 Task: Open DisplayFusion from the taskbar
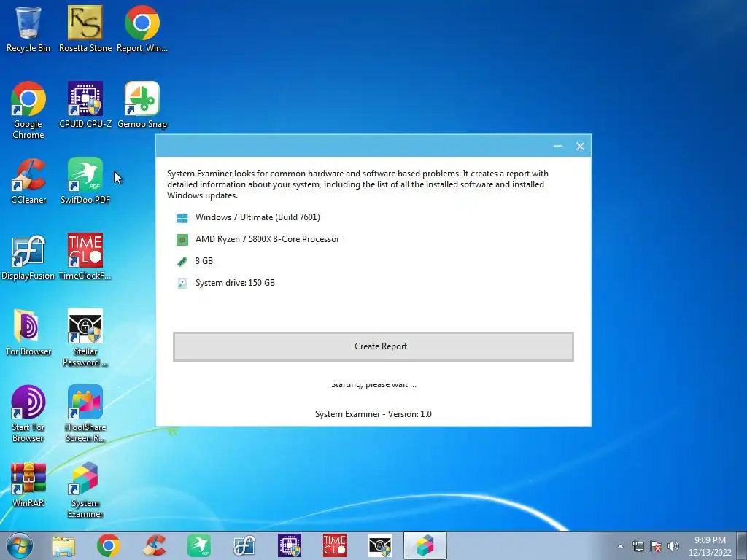(x=244, y=545)
